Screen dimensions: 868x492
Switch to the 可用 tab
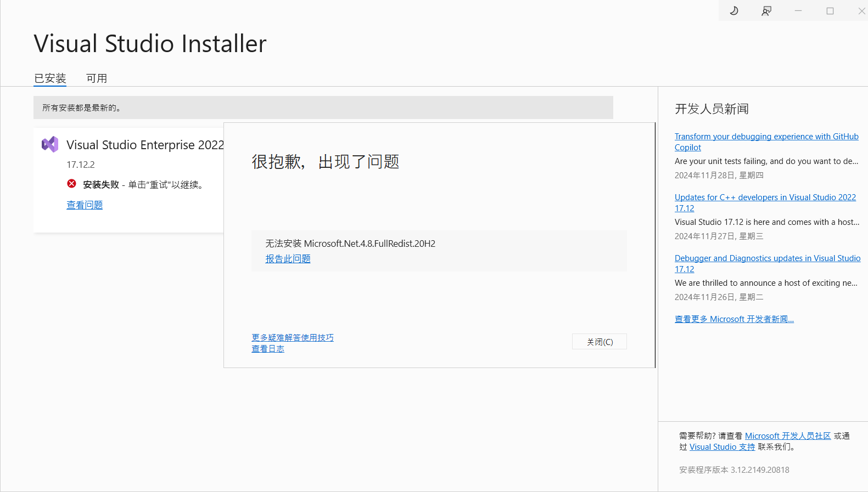coord(97,78)
